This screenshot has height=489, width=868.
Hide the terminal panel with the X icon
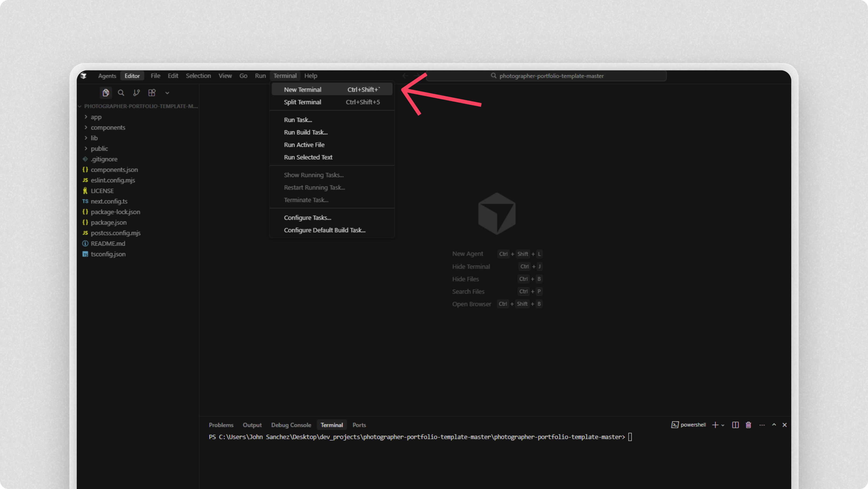784,425
